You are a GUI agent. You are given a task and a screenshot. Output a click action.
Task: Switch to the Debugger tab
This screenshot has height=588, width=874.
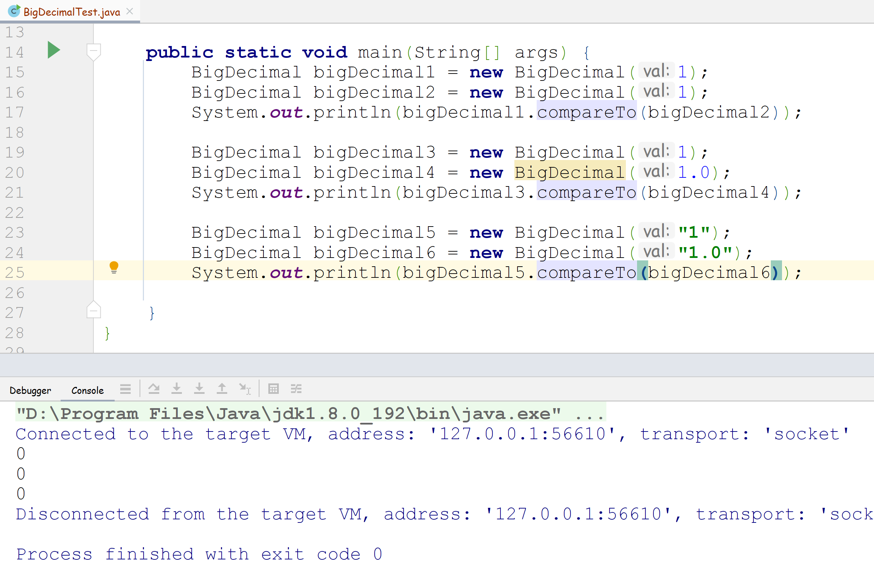click(30, 390)
